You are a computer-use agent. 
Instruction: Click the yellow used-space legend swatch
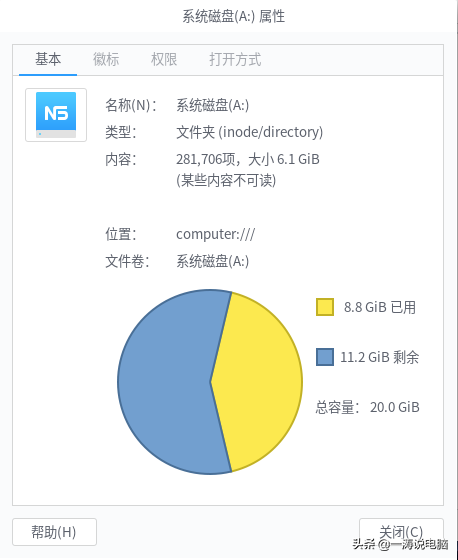[x=325, y=307]
